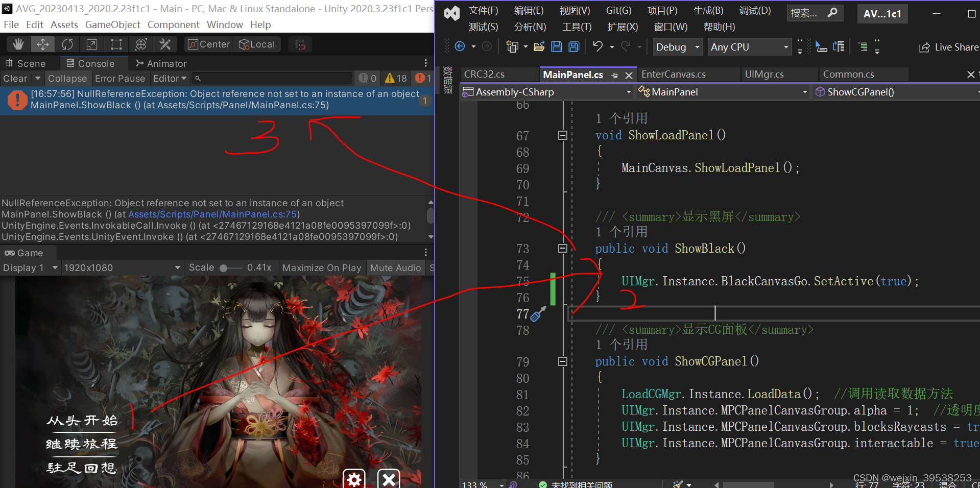Open ShowCGPanel() member dropdown
This screenshot has height=488, width=980.
pos(896,92)
